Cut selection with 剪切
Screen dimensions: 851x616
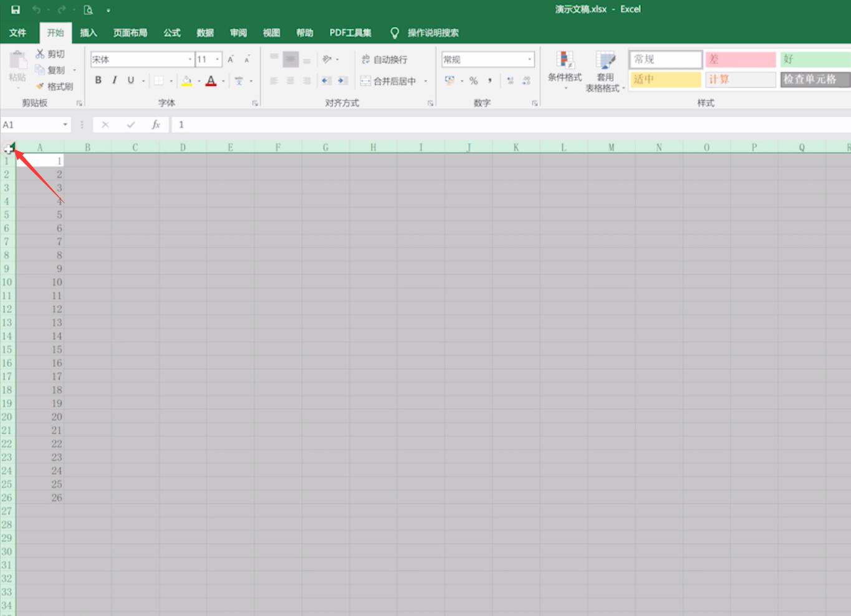(x=50, y=54)
